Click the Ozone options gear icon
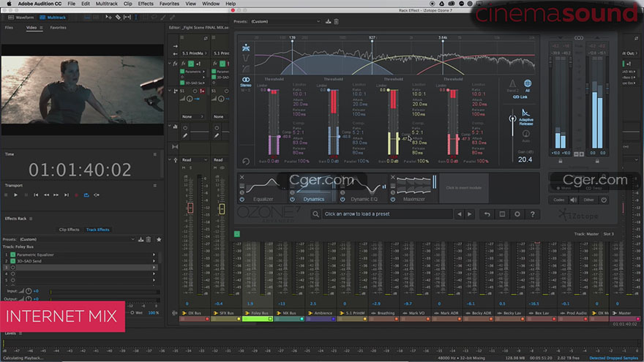 click(x=517, y=214)
